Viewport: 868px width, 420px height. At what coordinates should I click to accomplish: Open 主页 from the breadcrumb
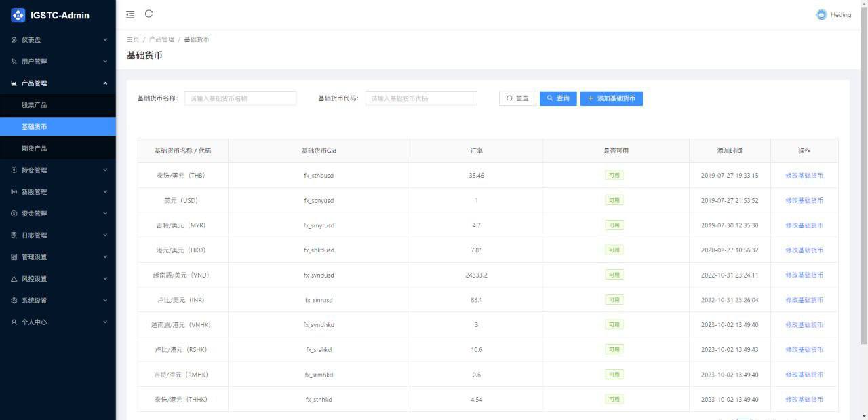point(132,39)
